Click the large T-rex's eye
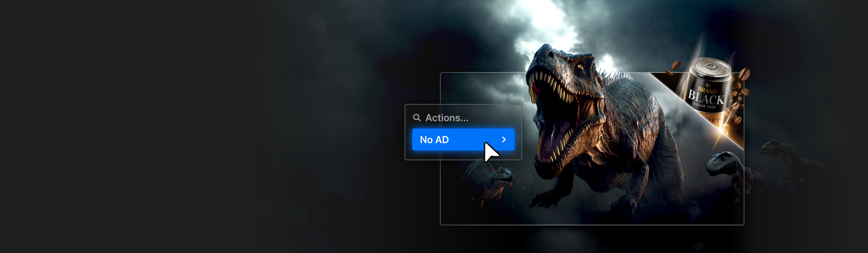 (579, 68)
